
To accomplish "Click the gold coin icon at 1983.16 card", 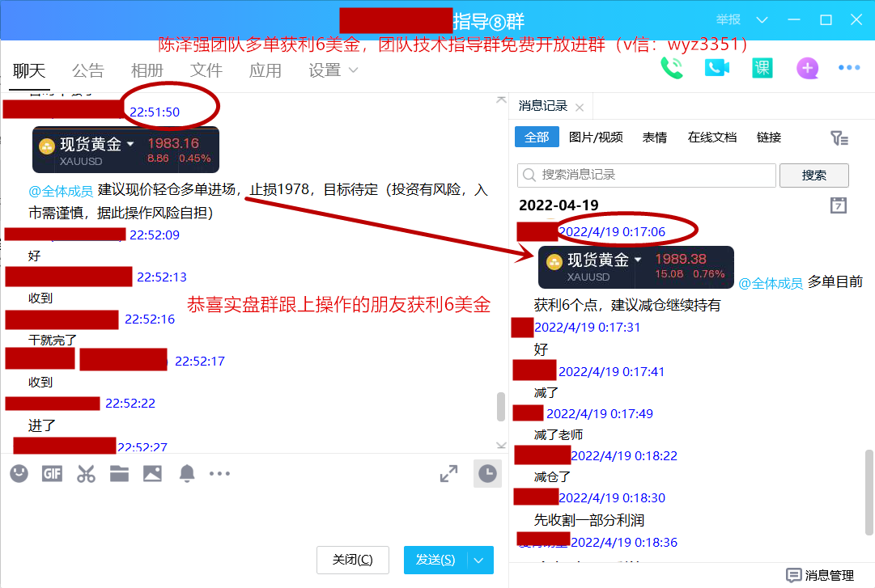I will (47, 146).
